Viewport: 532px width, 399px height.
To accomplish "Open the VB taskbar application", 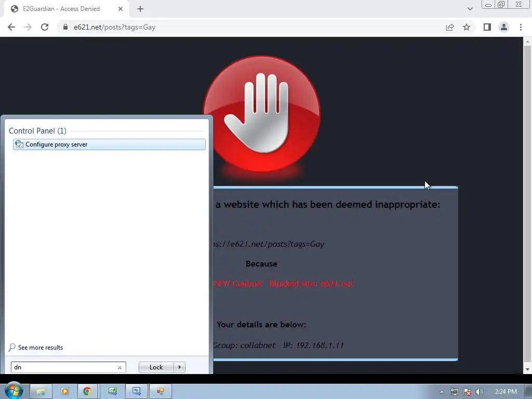I will click(137, 391).
